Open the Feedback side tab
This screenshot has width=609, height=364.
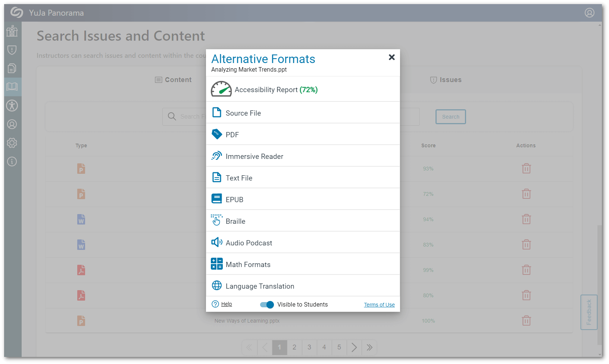[x=589, y=312]
